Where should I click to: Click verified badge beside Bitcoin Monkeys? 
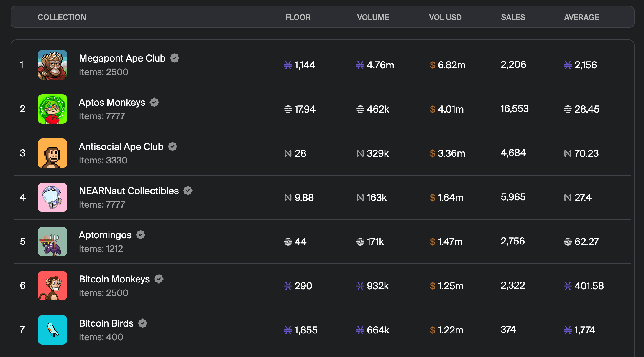coord(159,279)
